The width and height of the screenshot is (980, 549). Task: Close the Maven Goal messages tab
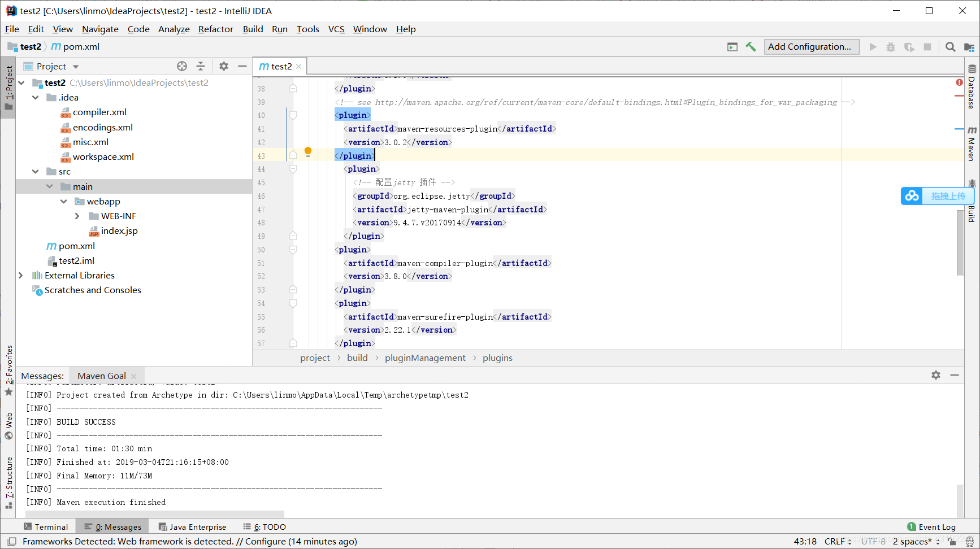(x=133, y=376)
